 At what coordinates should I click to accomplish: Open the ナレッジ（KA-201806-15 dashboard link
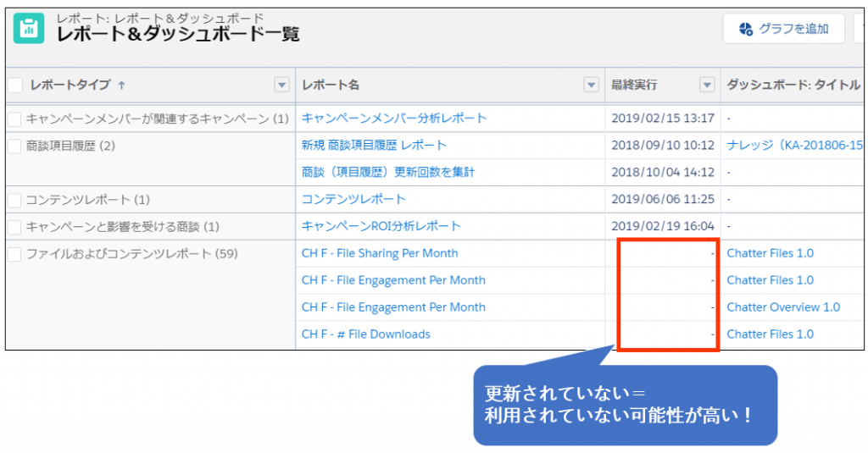point(794,145)
